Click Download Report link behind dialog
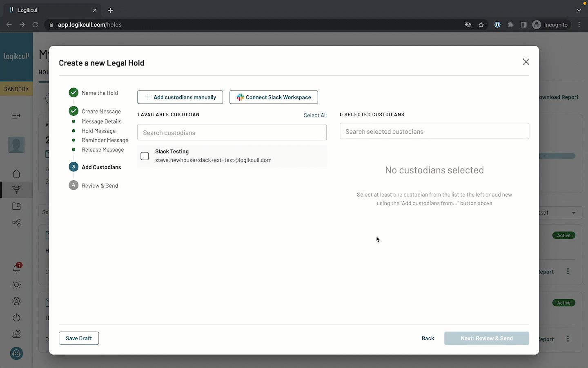588x368 pixels. coord(559,97)
